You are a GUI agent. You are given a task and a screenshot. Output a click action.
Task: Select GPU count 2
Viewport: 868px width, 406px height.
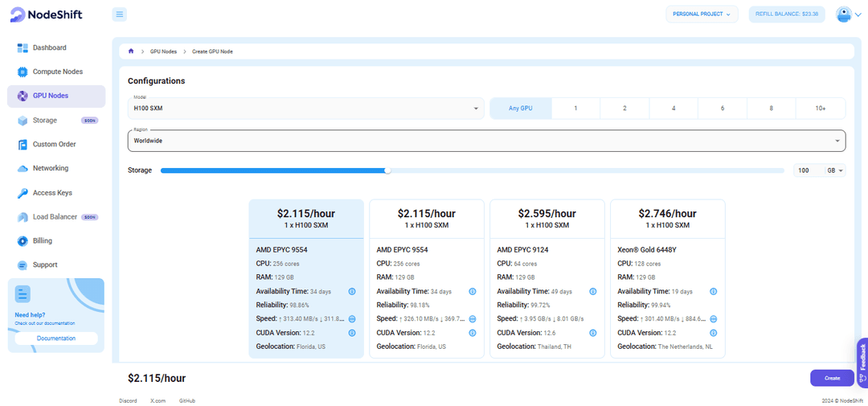tap(624, 109)
